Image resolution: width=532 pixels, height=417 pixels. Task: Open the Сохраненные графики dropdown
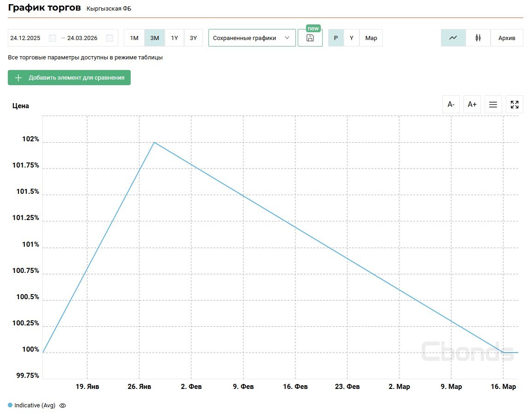[x=252, y=38]
